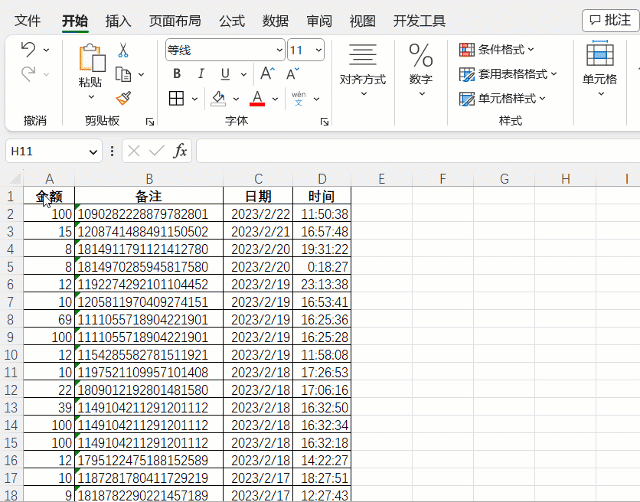Expand the undo history dropdown arrow

click(47, 50)
